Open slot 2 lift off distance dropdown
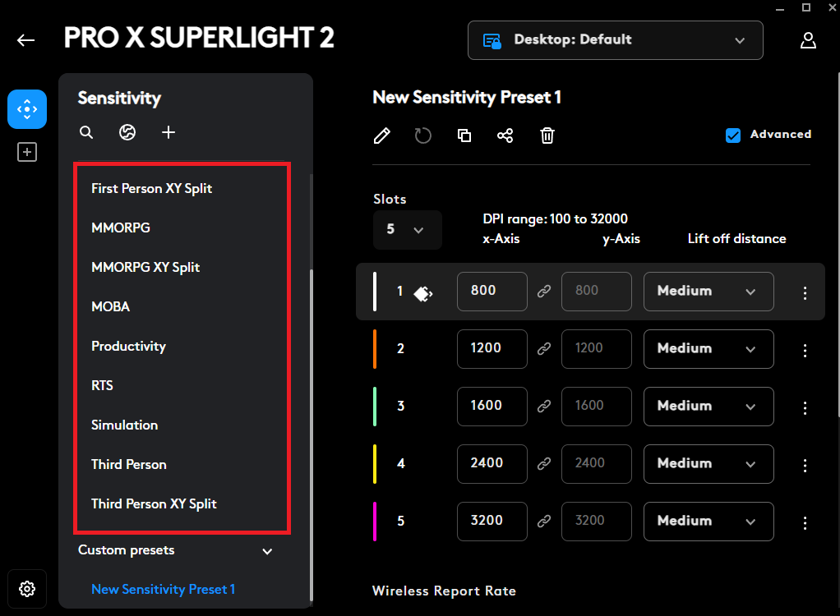The image size is (840, 616). point(708,349)
